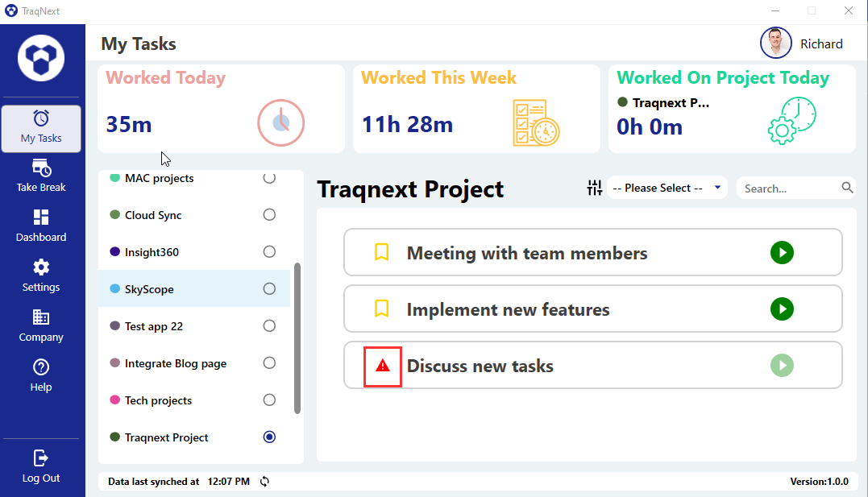Viewport: 868px width, 497px height.
Task: Select the Cloud Sync project radio button
Action: pyautogui.click(x=269, y=214)
